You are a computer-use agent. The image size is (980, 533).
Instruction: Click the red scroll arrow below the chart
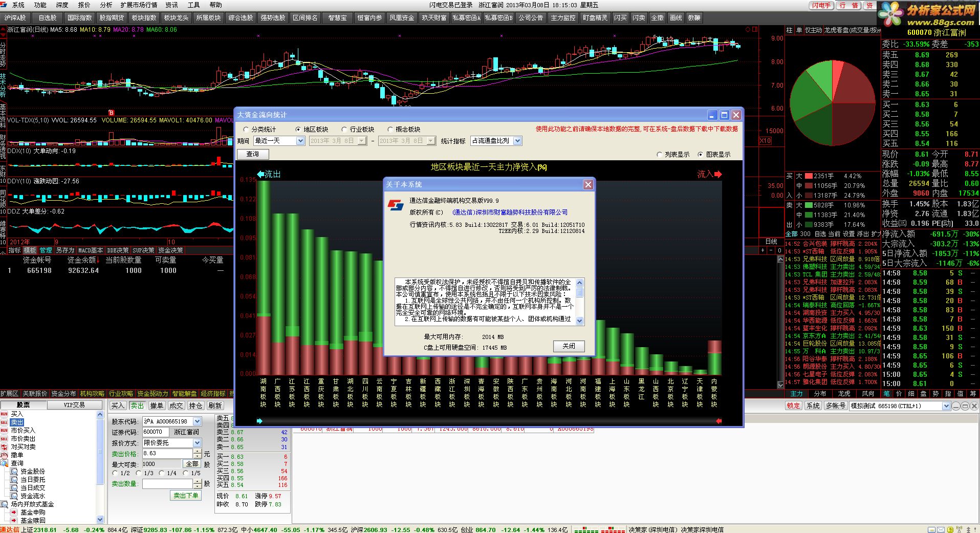pyautogui.click(x=718, y=421)
